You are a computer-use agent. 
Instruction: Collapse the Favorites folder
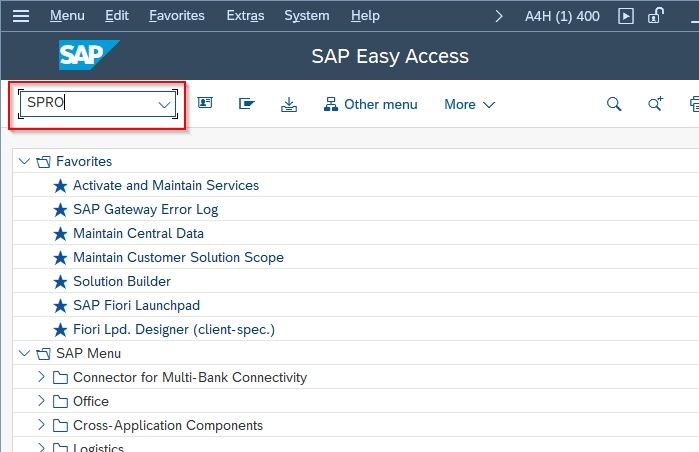24,161
